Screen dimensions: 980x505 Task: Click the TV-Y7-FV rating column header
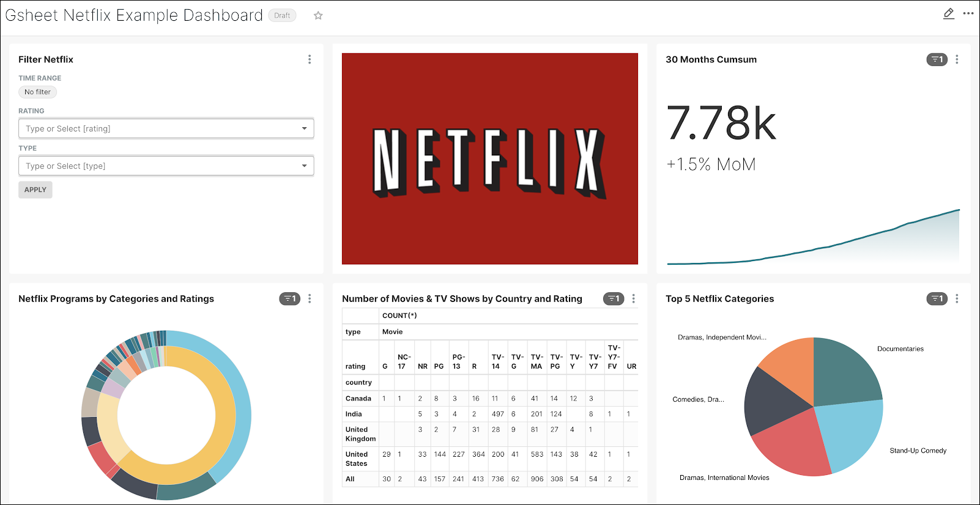[x=614, y=357]
